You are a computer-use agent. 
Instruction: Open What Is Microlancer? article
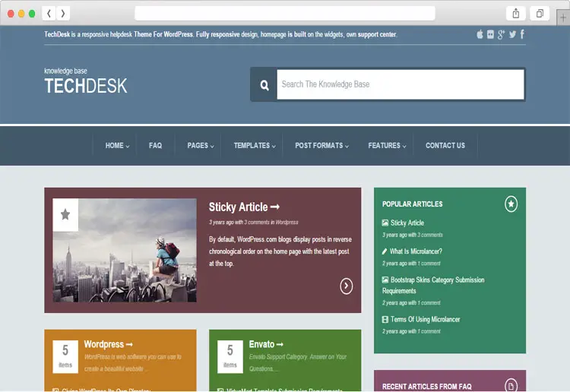[x=416, y=251]
